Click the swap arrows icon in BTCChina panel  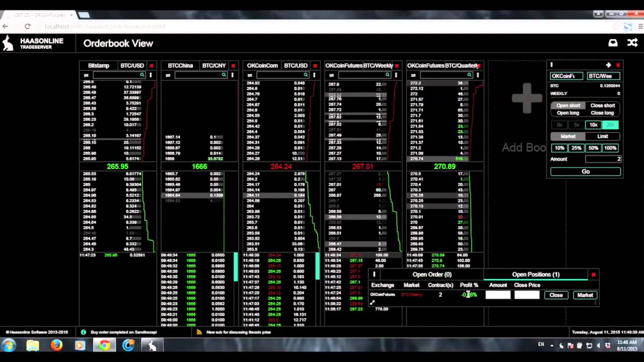point(168,75)
